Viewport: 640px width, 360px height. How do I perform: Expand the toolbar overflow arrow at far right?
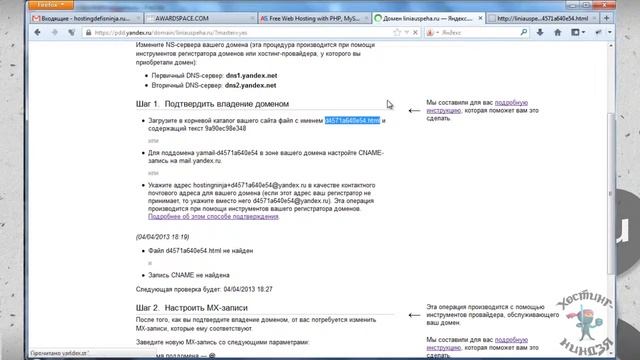click(610, 32)
